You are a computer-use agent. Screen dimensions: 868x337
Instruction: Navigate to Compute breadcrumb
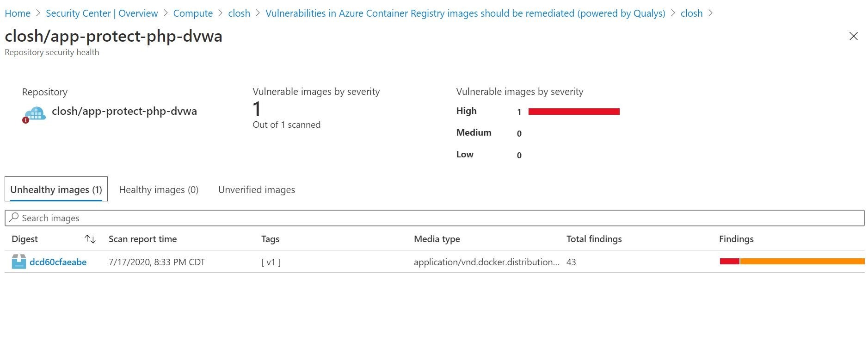[x=193, y=13]
